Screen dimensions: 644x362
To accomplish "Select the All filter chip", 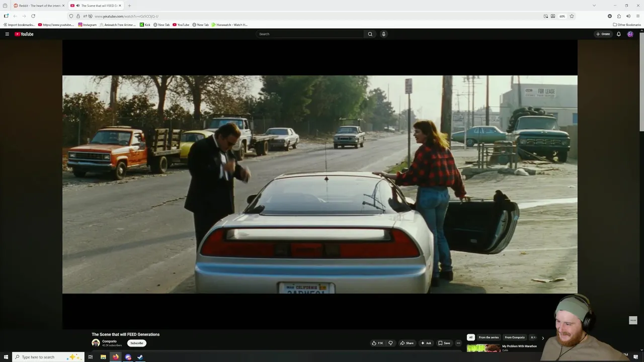I will 471,337.
